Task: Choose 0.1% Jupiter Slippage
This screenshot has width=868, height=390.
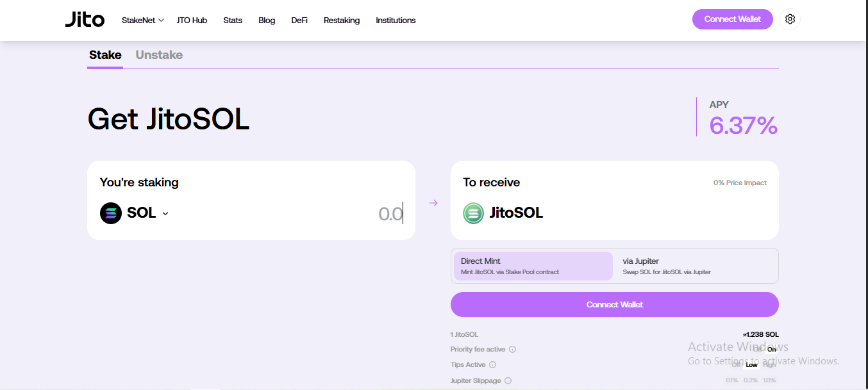Action: coord(731,381)
